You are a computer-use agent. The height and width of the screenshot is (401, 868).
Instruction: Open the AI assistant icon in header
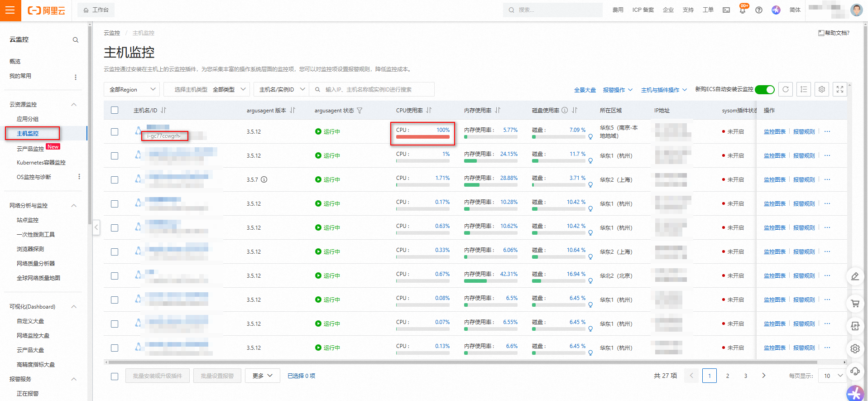[x=776, y=10]
